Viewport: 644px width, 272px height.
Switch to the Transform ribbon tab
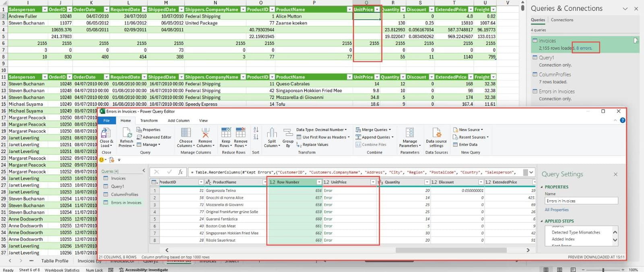(149, 120)
